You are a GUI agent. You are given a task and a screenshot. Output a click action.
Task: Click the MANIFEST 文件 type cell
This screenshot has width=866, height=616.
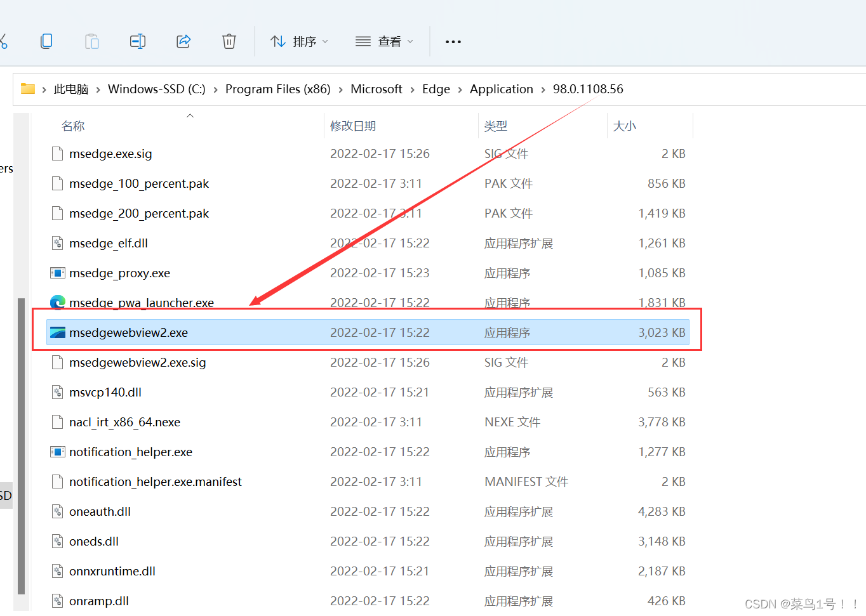(x=526, y=482)
